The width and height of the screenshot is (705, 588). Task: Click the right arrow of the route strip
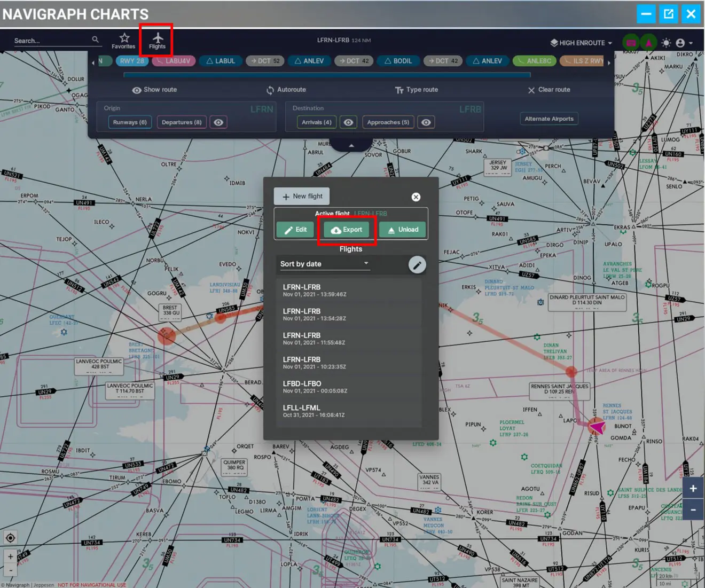click(609, 62)
